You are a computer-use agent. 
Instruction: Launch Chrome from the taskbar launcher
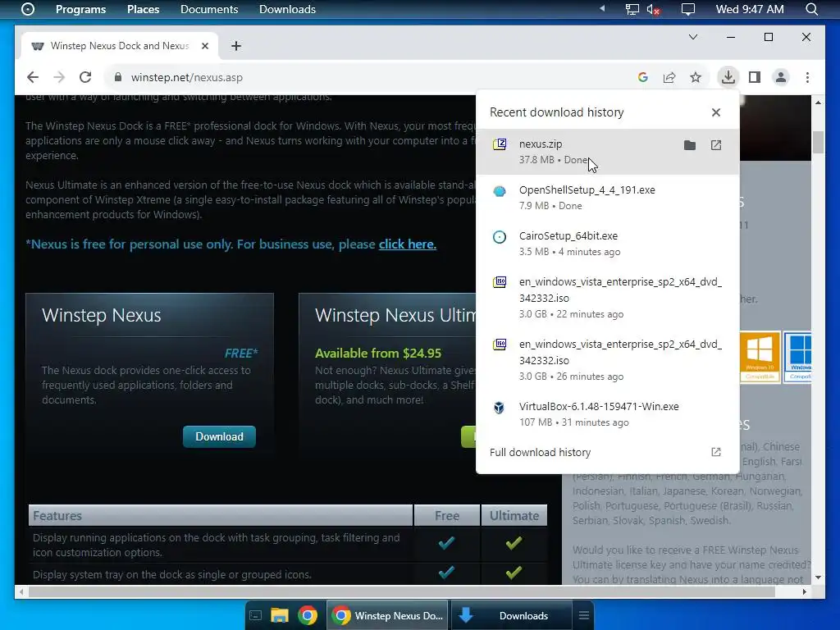tap(308, 615)
